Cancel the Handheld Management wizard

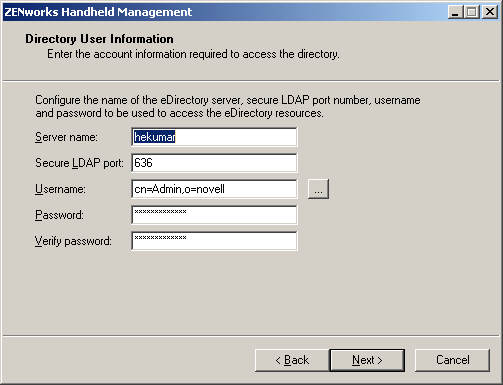453,360
